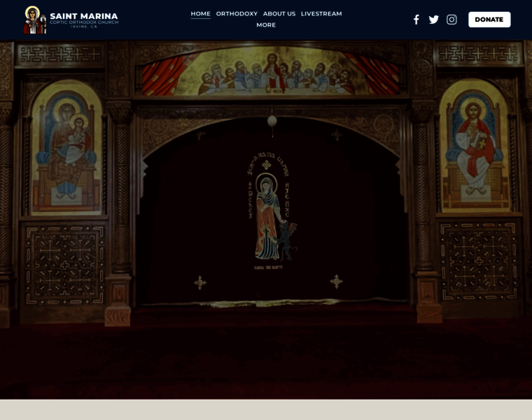This screenshot has width=532, height=420.
Task: Click the Saint Marina site title text
Action: (84, 16)
